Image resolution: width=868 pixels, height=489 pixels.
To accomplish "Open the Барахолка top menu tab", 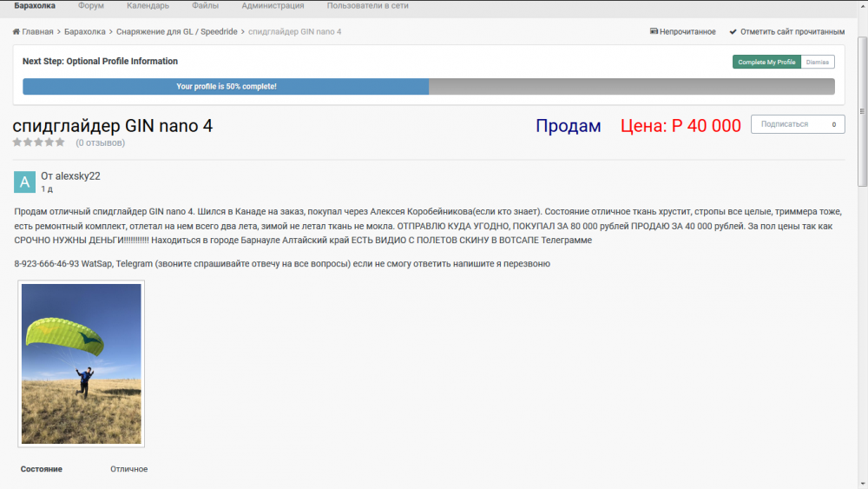I will pyautogui.click(x=35, y=5).
